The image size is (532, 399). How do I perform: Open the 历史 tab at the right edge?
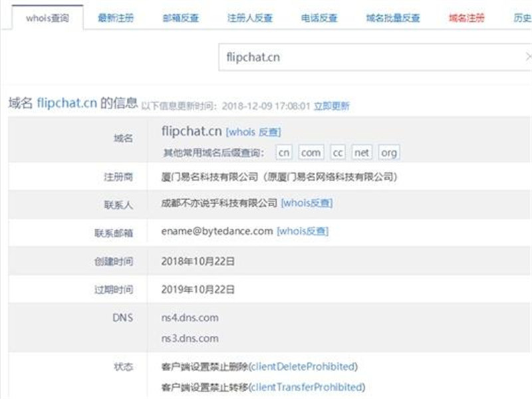(523, 18)
